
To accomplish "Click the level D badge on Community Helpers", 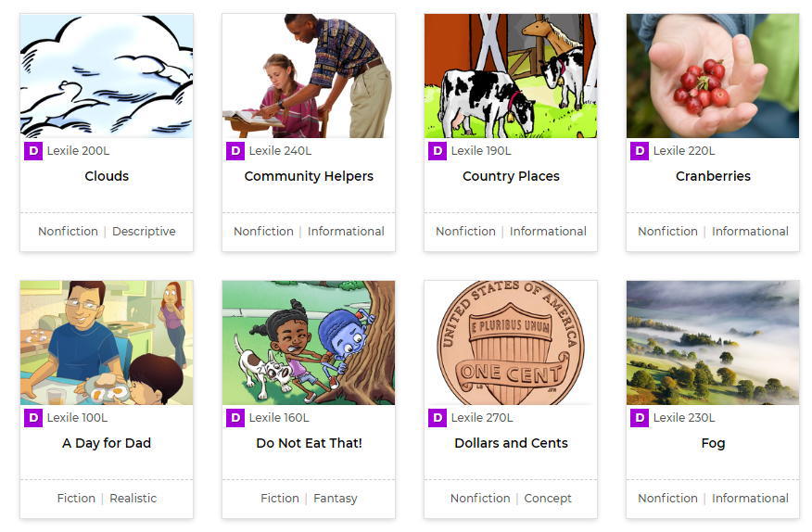I will point(235,151).
